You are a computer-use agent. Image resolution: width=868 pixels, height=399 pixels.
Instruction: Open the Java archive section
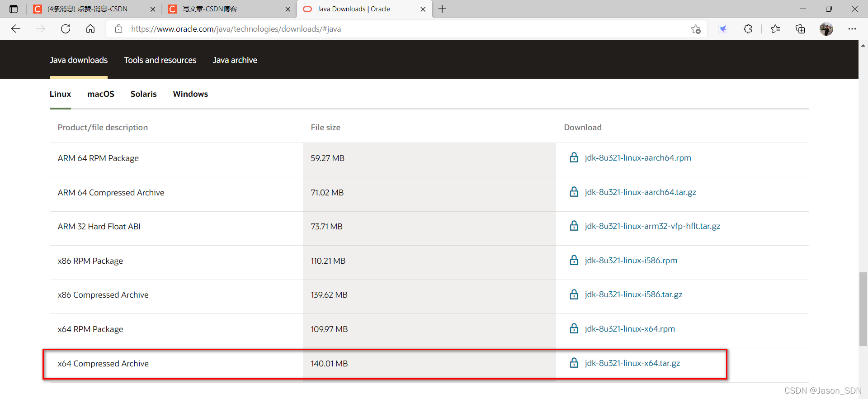coord(235,60)
